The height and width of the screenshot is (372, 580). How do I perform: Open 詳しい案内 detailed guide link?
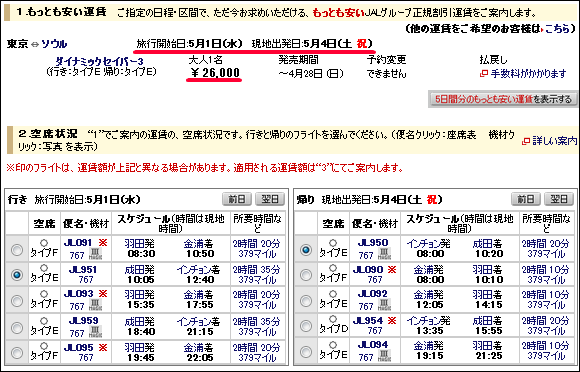pos(554,141)
